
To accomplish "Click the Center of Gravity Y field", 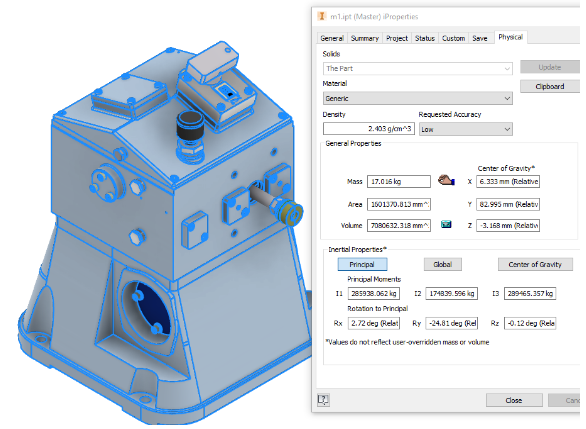I will [508, 204].
